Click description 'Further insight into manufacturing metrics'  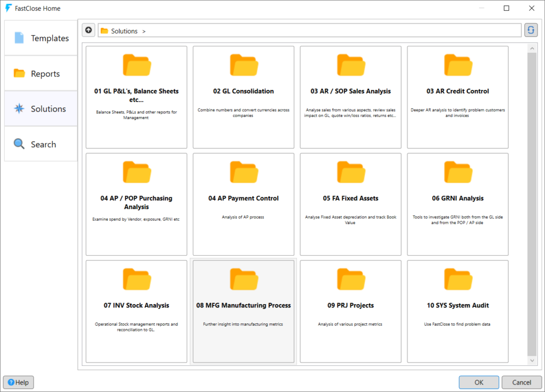243,324
